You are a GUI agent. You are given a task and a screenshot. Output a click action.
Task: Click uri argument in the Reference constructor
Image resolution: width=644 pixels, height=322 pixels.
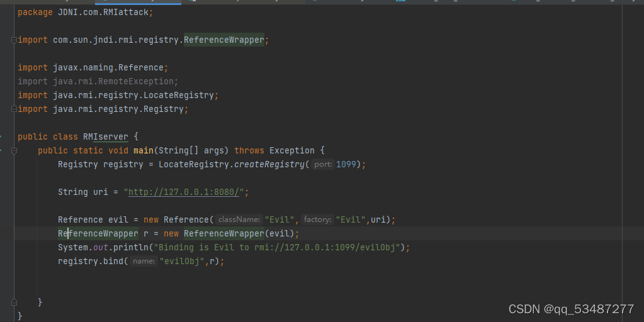pos(378,219)
